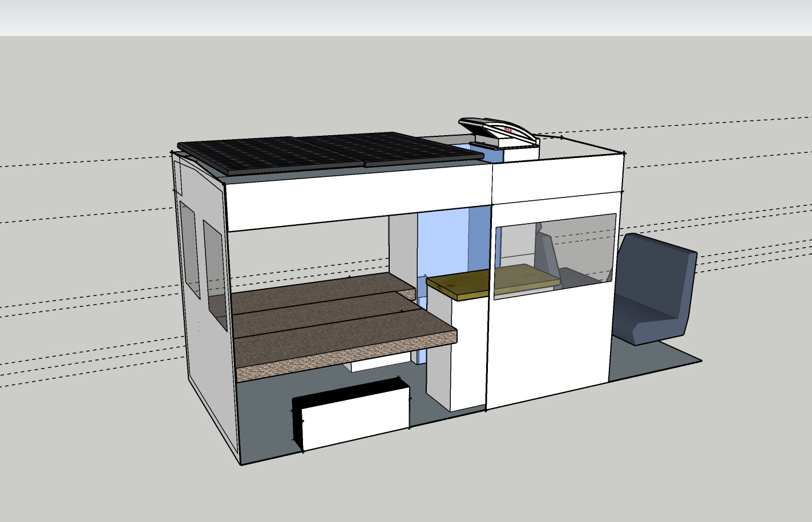The height and width of the screenshot is (522, 812).
Task: Select the large side window pane
Action: 555,256
